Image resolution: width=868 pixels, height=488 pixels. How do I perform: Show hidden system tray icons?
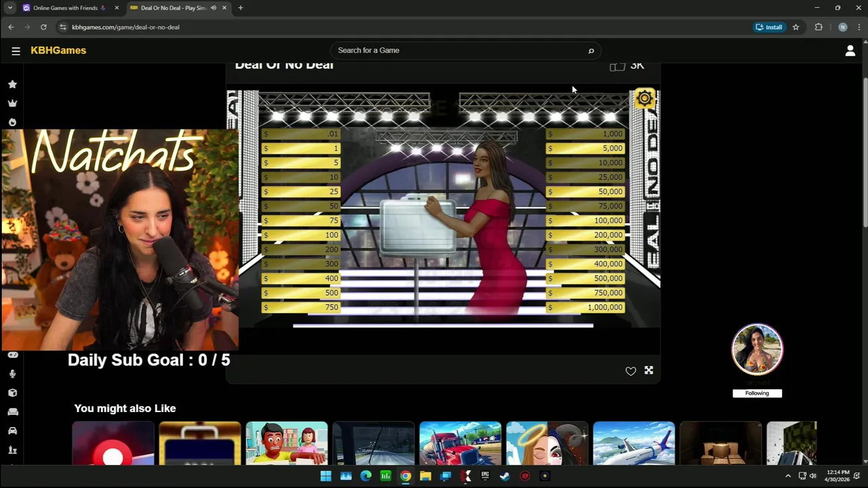[787, 476]
